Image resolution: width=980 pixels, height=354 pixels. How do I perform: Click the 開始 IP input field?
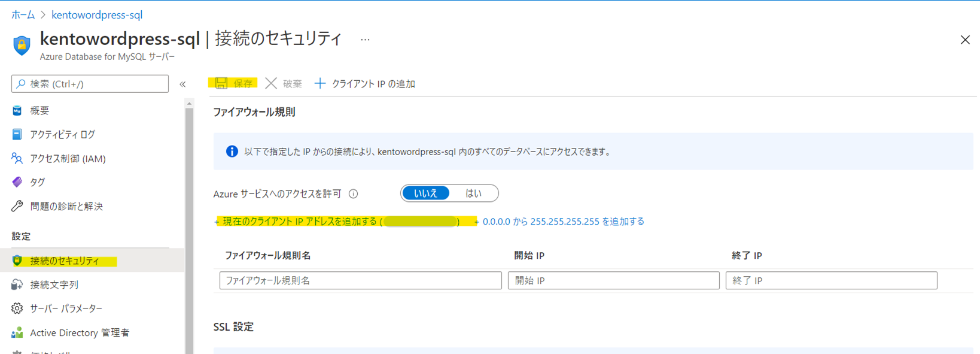tap(613, 280)
